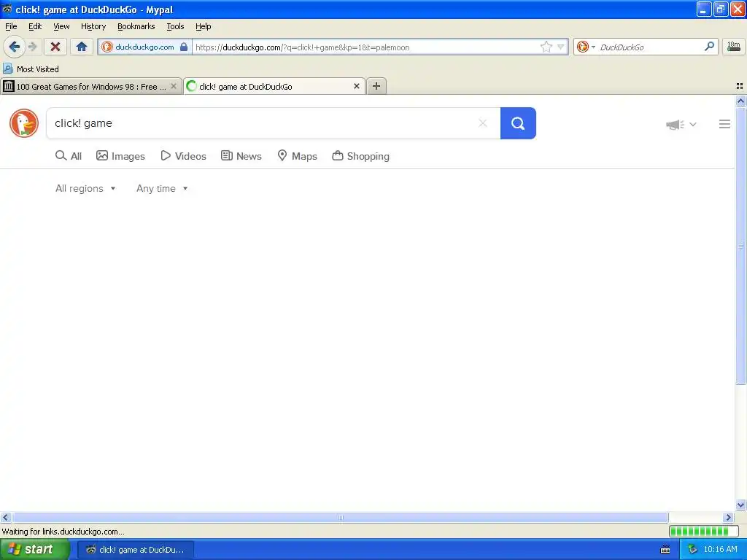Open the DuckDuckGo hamburger menu
This screenshot has width=747, height=560.
pyautogui.click(x=724, y=124)
